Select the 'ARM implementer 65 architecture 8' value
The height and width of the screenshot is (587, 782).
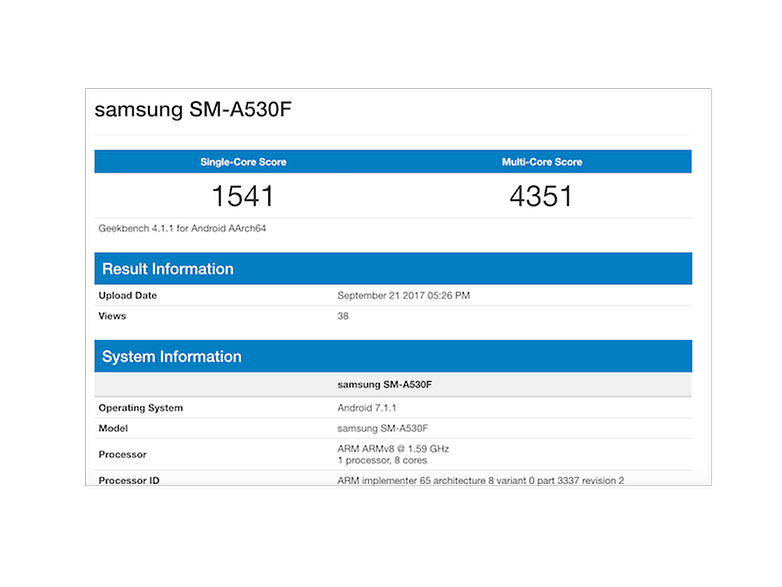point(480,480)
